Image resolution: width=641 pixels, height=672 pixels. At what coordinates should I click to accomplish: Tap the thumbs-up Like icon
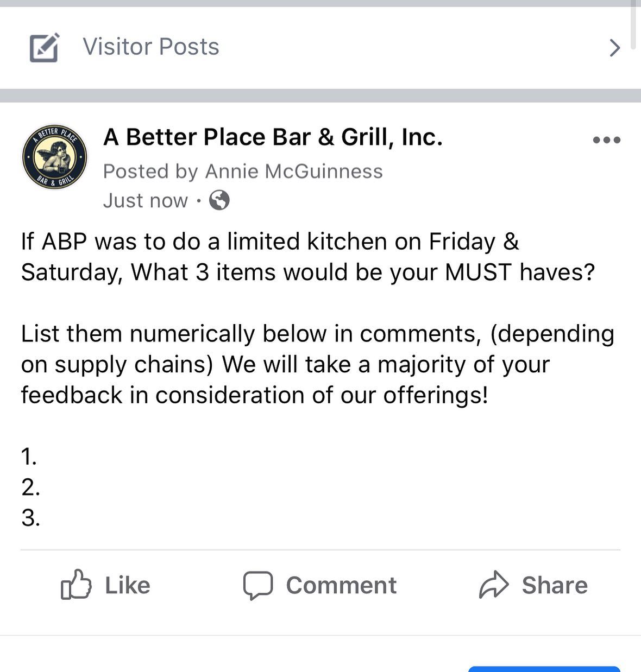[x=76, y=585]
